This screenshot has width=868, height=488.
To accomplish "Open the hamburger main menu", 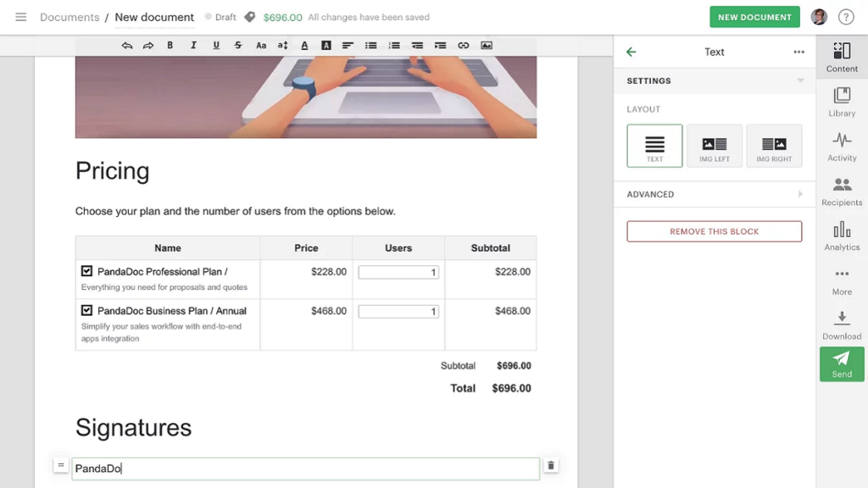I will click(20, 17).
